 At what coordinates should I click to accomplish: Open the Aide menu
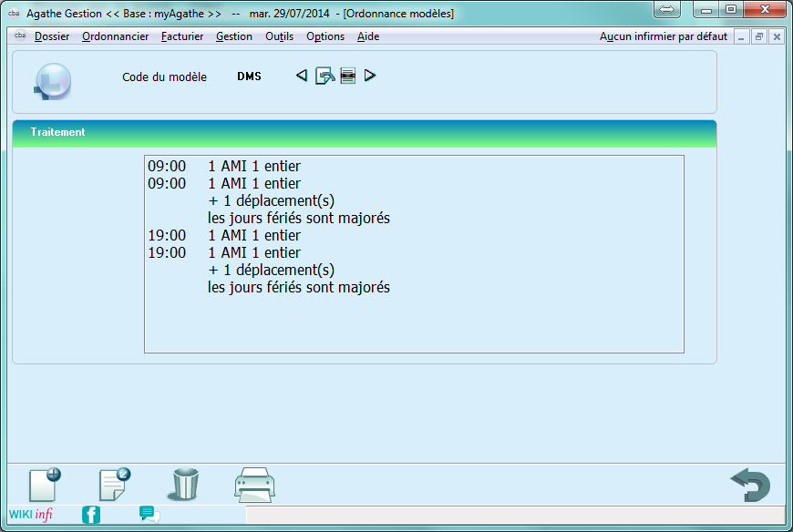(x=368, y=36)
